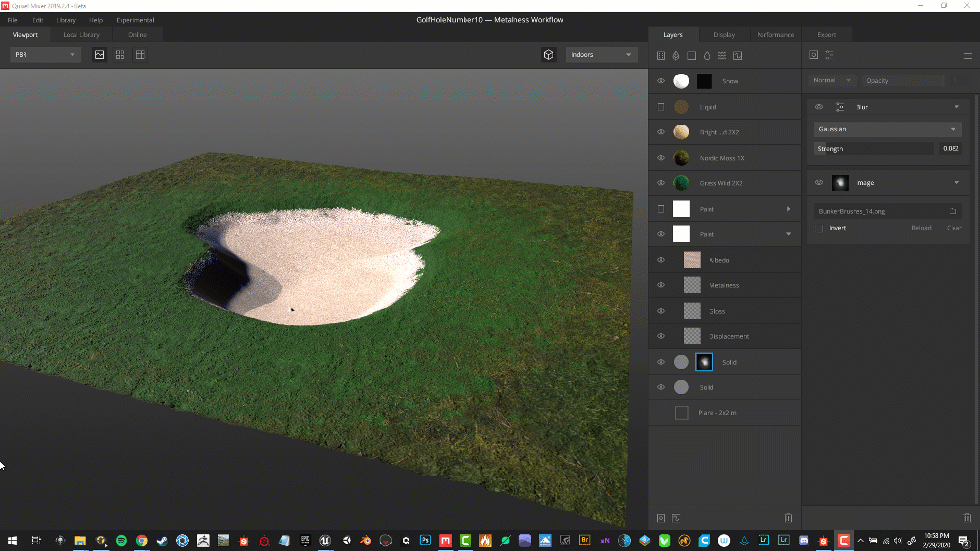Open the hamburger menu in the properties panel
The width and height of the screenshot is (980, 551).
(x=967, y=55)
